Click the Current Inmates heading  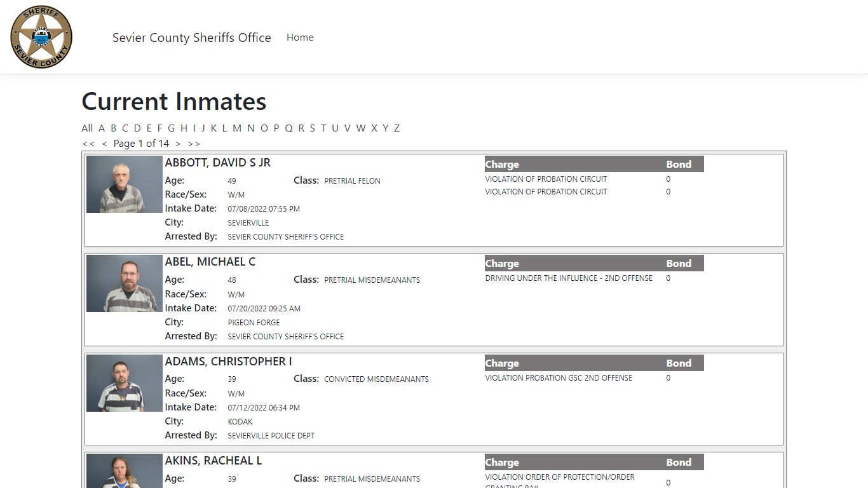pos(174,102)
